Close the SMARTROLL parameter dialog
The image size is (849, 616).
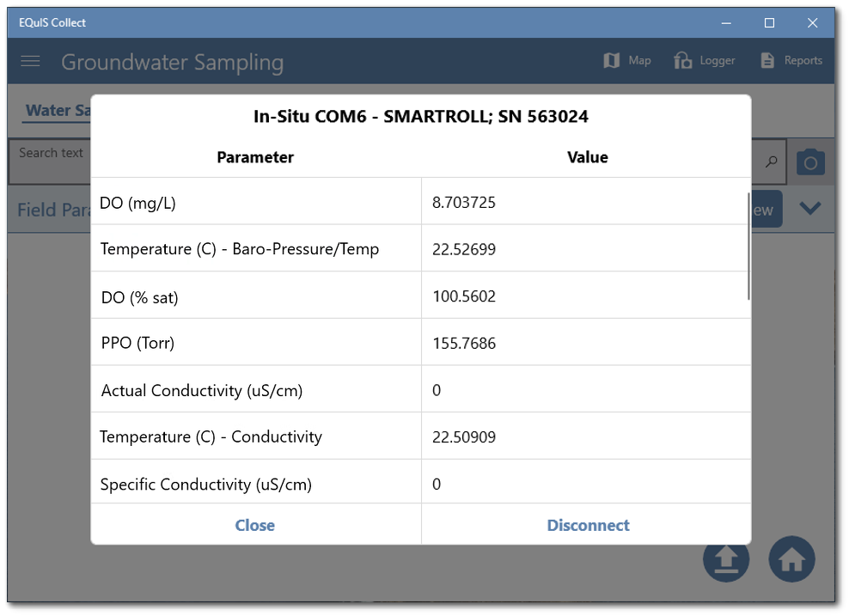pos(254,525)
